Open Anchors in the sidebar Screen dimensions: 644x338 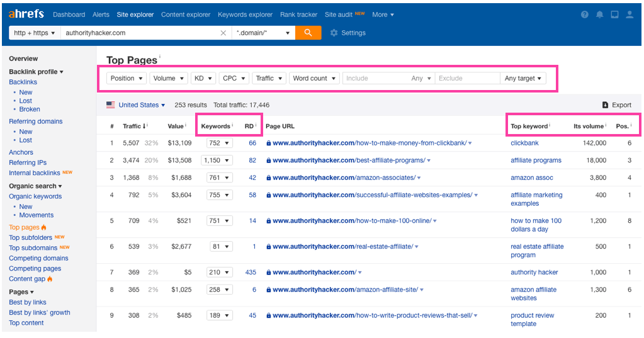[x=21, y=152]
